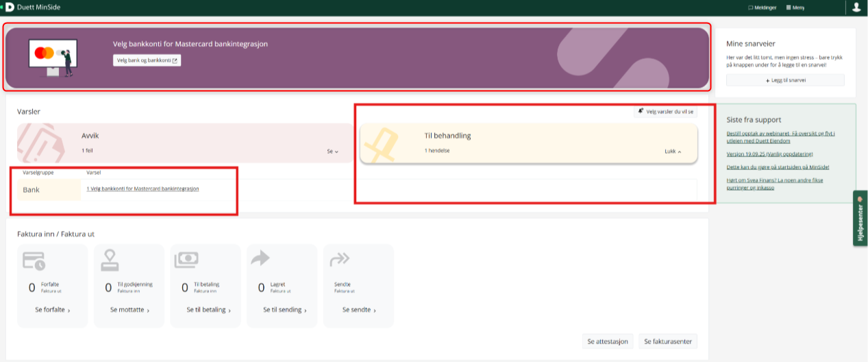The width and height of the screenshot is (868, 362).
Task: Click the Duett logo in the header
Action: 10,7
